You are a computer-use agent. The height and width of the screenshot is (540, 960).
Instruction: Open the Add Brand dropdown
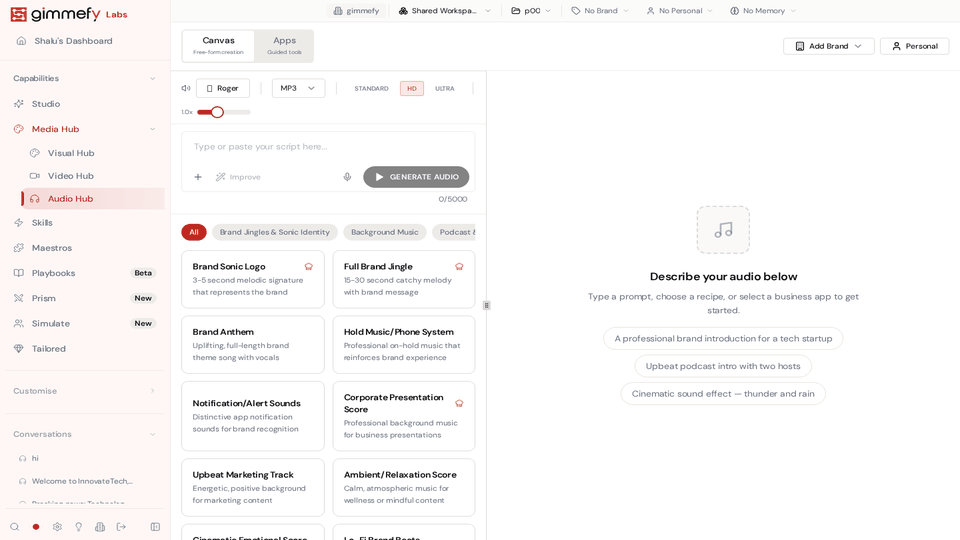click(x=828, y=46)
